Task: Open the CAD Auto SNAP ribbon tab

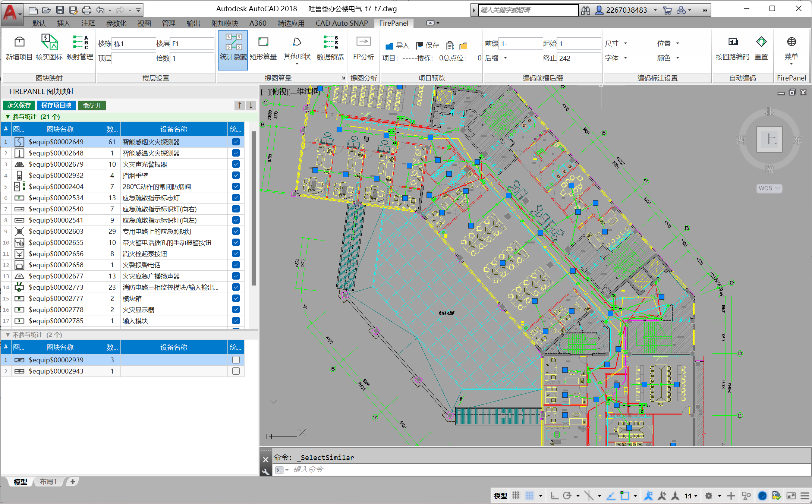Action: tap(342, 23)
